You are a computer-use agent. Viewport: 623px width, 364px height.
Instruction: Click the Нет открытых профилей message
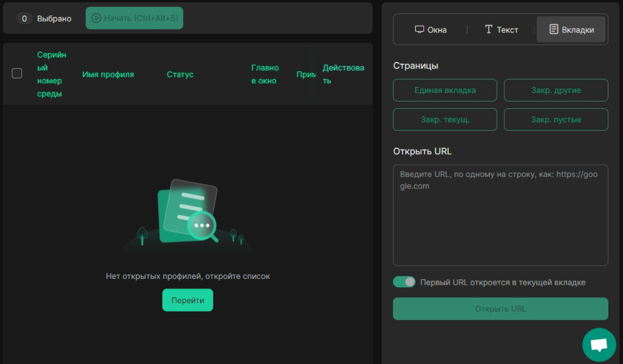coord(188,276)
